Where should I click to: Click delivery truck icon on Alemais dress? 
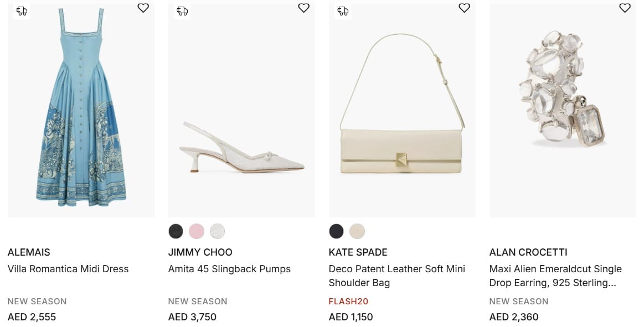(22, 11)
